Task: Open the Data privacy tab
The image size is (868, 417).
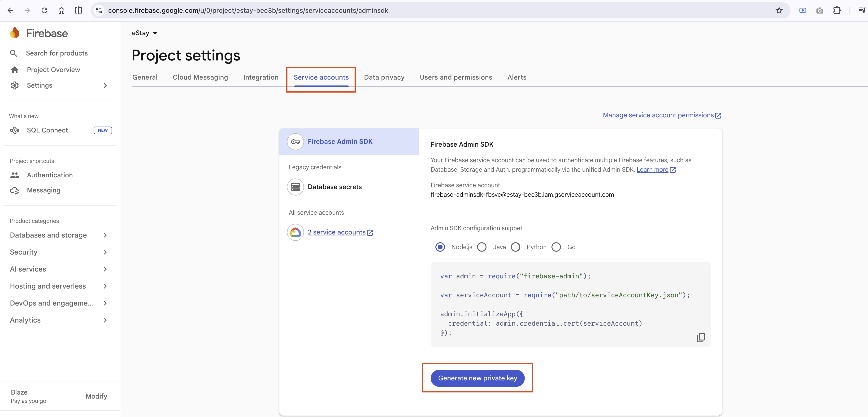Action: 384,77
